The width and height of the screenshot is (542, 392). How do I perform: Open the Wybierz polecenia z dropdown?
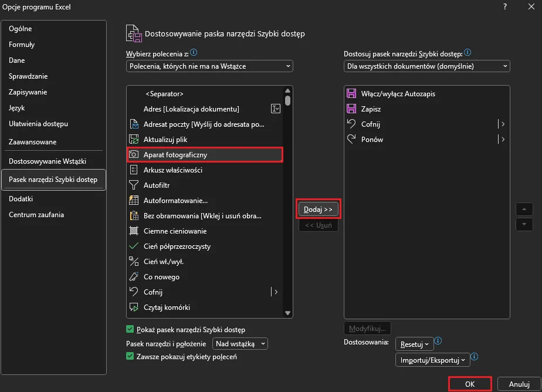209,66
